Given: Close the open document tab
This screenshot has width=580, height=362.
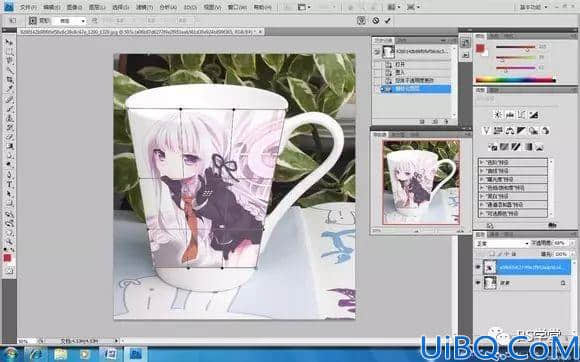Looking at the screenshot, I should point(260,32).
